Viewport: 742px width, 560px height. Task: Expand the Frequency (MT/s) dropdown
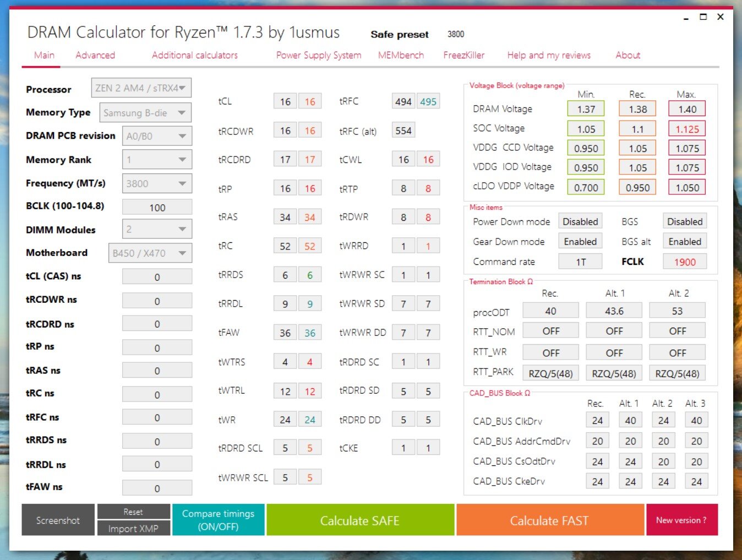coord(157,183)
